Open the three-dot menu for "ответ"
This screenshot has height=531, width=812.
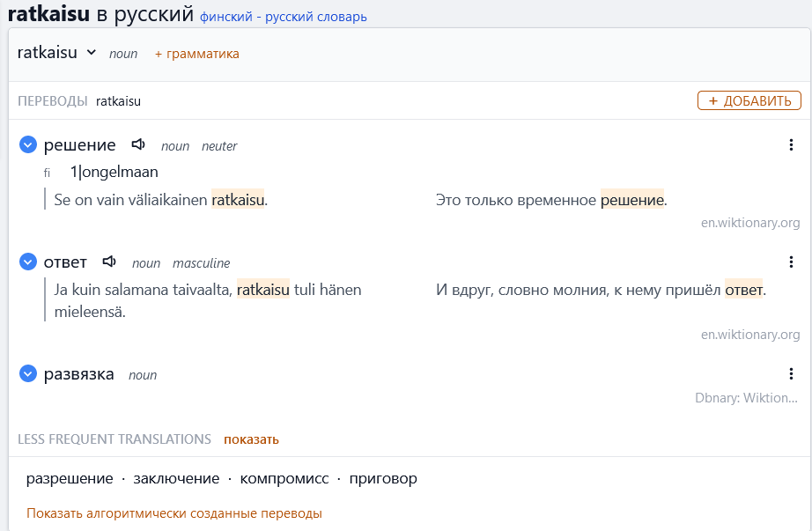coord(791,262)
